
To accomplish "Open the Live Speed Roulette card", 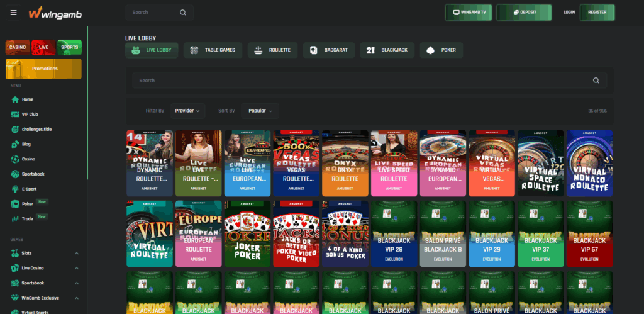I will (394, 163).
